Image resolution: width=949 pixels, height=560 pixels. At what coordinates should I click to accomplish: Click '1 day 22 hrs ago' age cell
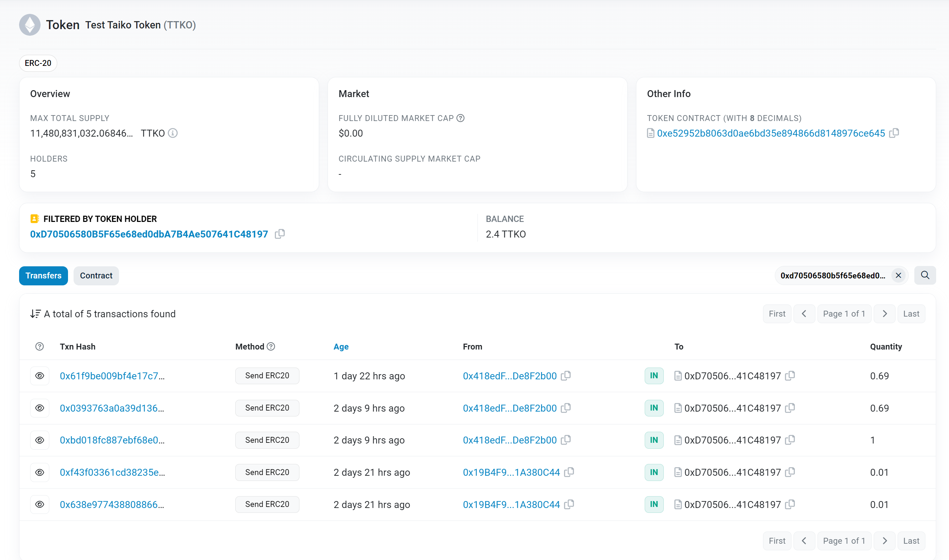[369, 376]
